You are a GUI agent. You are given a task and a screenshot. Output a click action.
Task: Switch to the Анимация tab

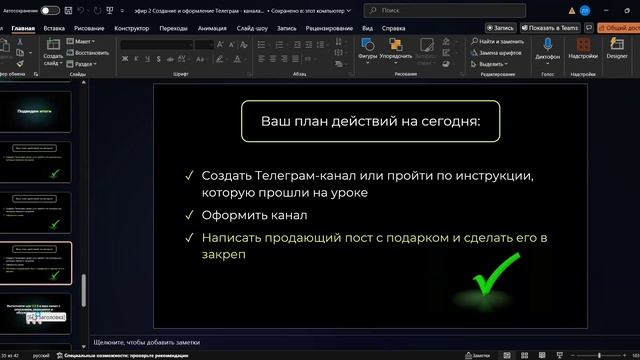click(x=212, y=28)
